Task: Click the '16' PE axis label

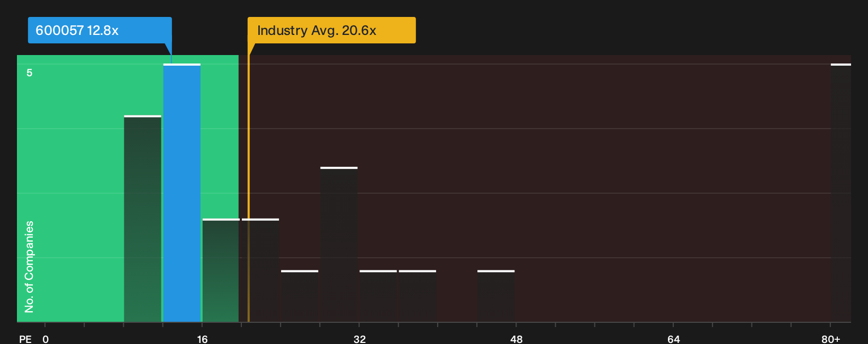Action: [x=202, y=339]
